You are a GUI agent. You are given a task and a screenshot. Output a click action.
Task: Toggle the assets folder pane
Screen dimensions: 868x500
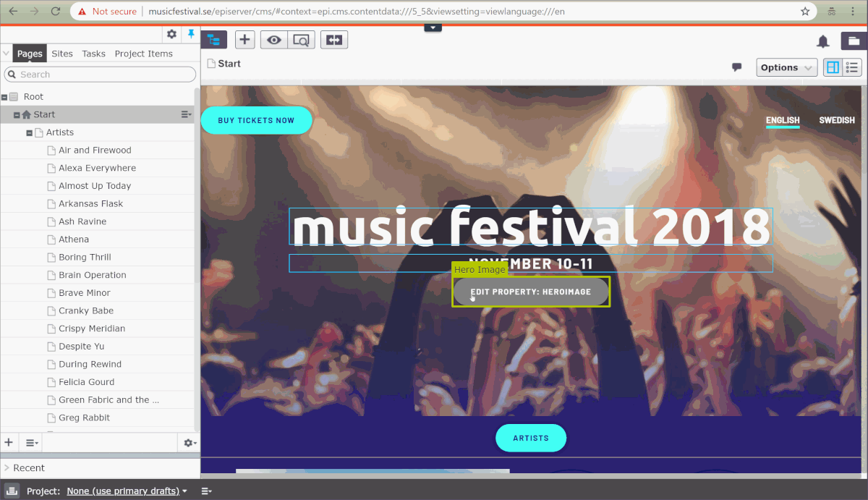click(x=850, y=41)
